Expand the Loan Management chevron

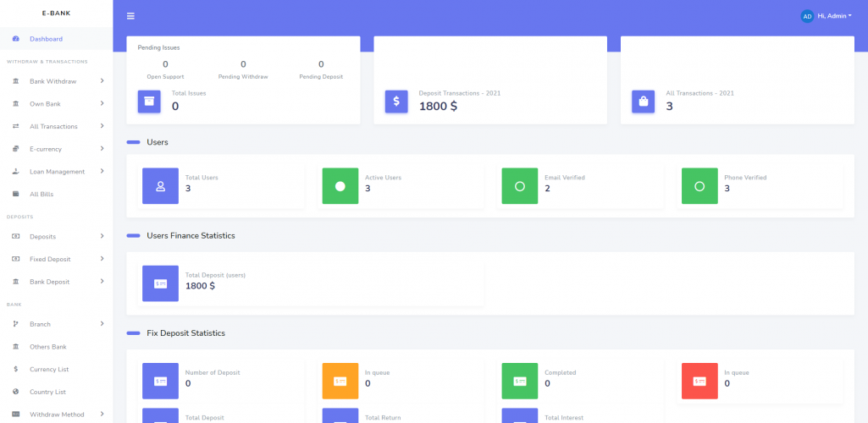102,171
